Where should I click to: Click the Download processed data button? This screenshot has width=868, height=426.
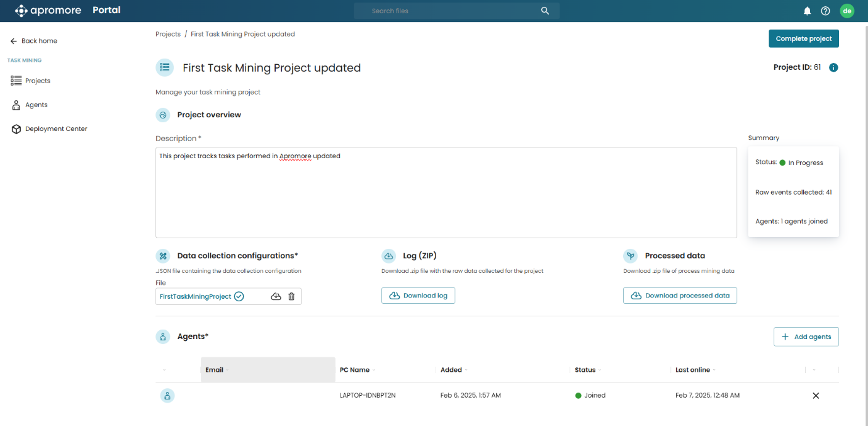click(x=680, y=296)
